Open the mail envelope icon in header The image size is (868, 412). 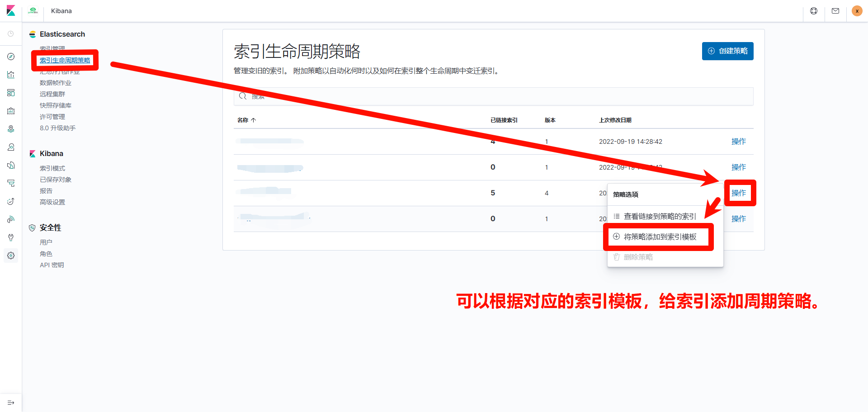pos(835,11)
